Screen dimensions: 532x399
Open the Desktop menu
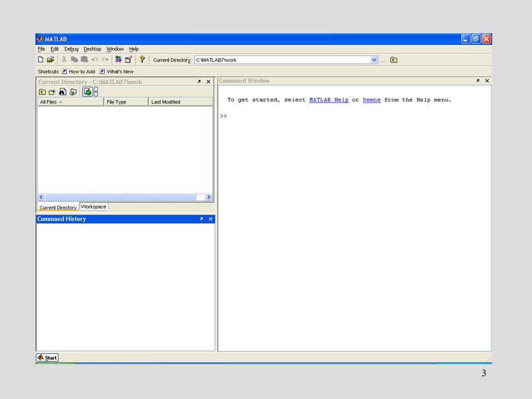pyautogui.click(x=93, y=49)
